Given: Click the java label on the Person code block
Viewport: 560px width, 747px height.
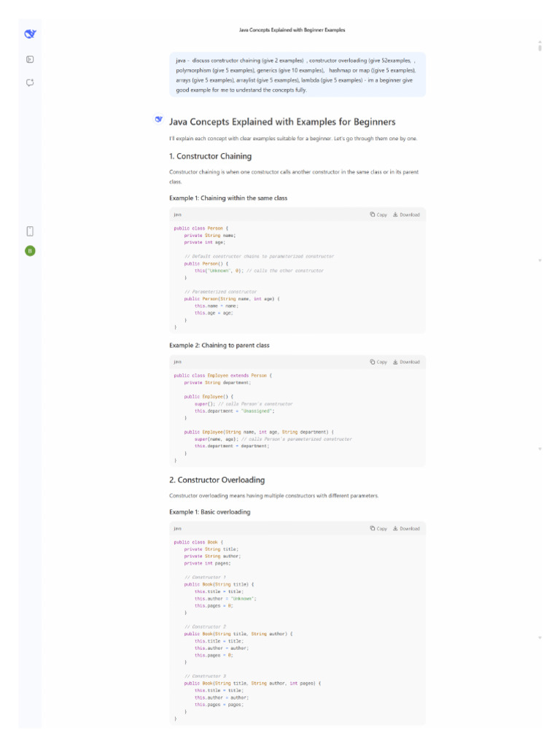Looking at the screenshot, I should (177, 214).
